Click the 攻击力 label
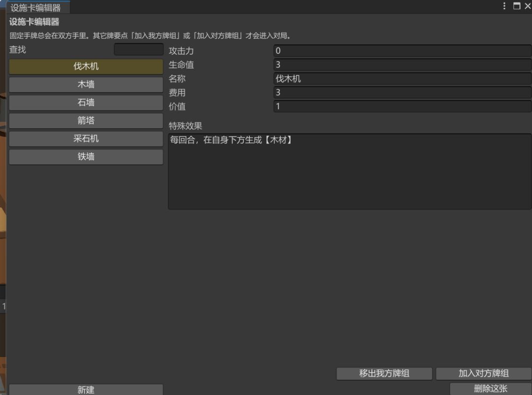 181,51
